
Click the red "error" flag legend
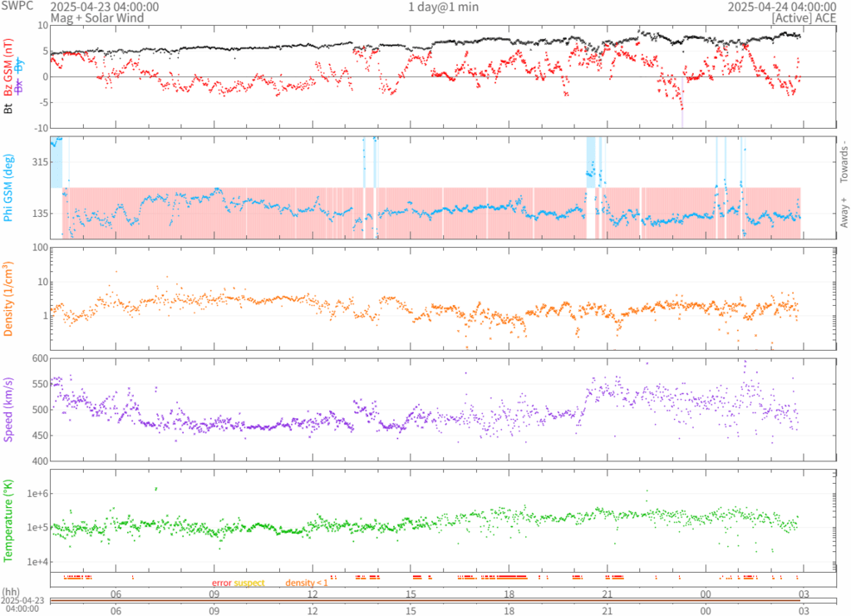222,583
